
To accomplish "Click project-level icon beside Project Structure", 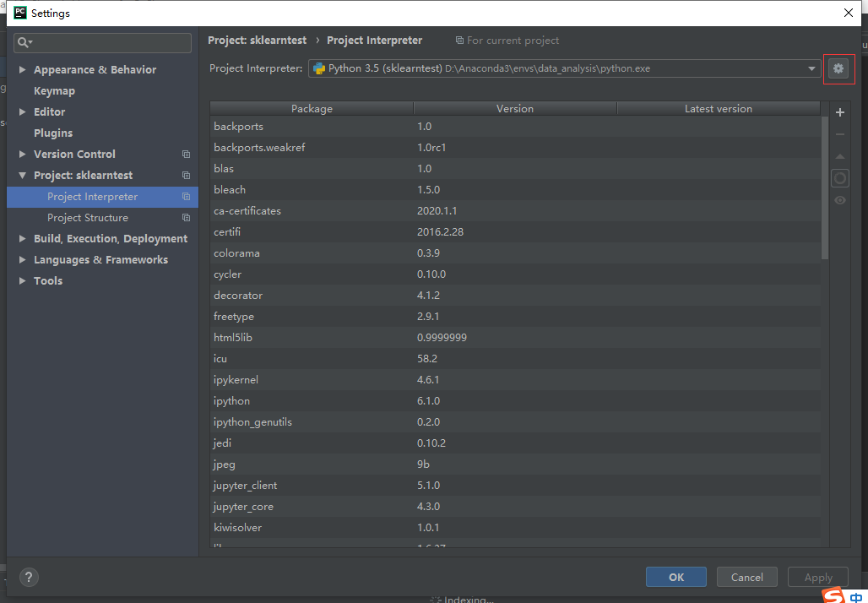I will (186, 218).
